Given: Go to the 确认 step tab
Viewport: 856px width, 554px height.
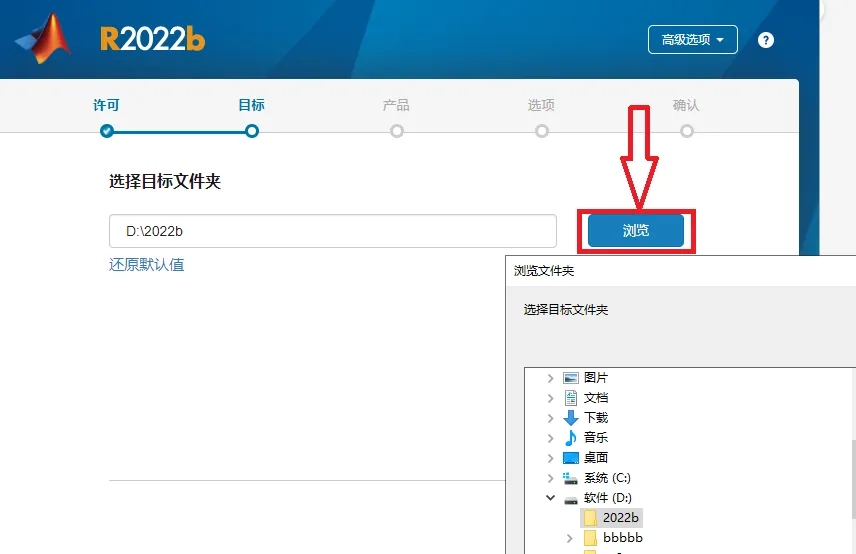Looking at the screenshot, I should (x=686, y=105).
